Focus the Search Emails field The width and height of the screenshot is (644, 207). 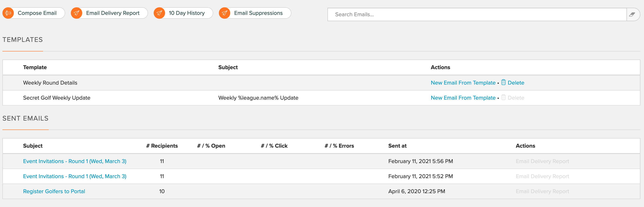pyautogui.click(x=477, y=14)
